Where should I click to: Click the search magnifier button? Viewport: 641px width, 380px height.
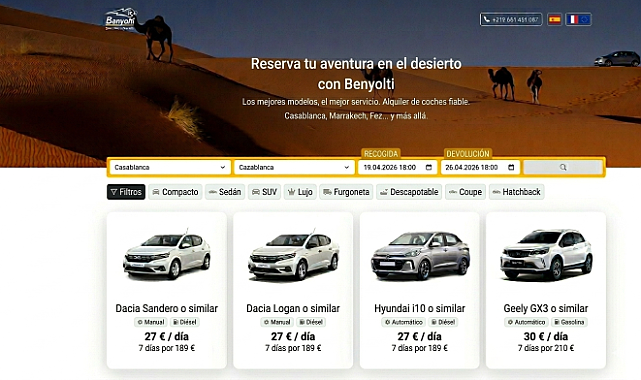(x=563, y=167)
